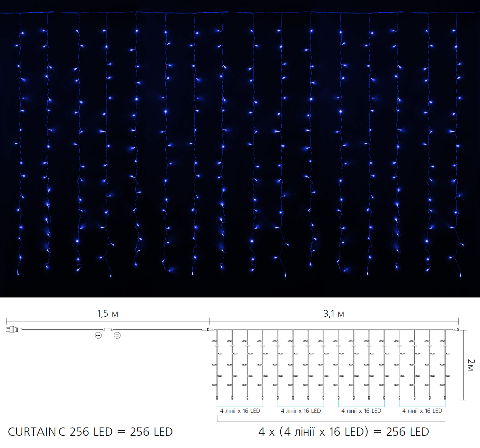Click the power plug icon in the diagram
The height and width of the screenshot is (448, 480).
pos(14,330)
